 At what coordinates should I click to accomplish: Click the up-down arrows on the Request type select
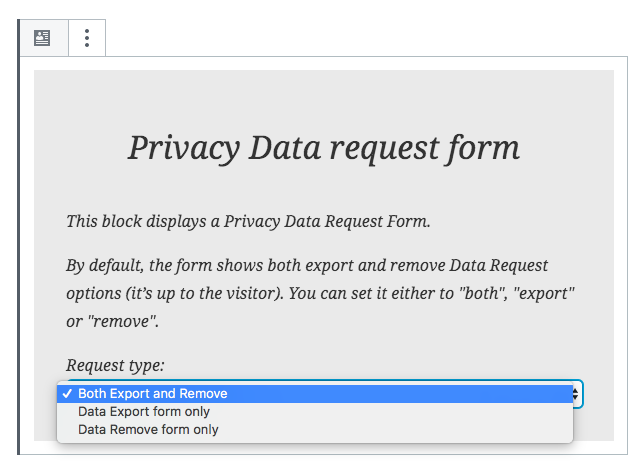575,394
